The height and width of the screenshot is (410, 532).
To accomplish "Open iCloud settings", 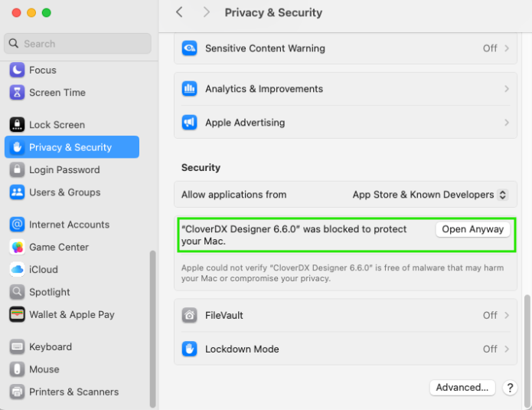I will click(72, 269).
